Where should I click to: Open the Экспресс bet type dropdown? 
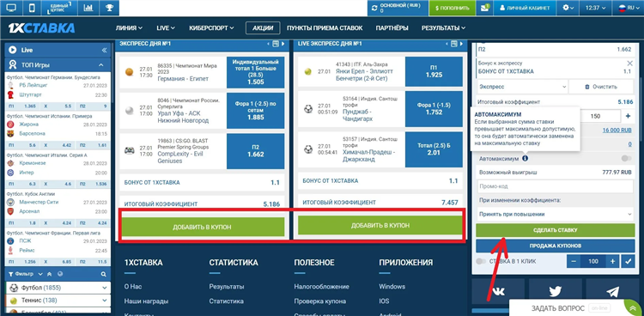(522, 87)
